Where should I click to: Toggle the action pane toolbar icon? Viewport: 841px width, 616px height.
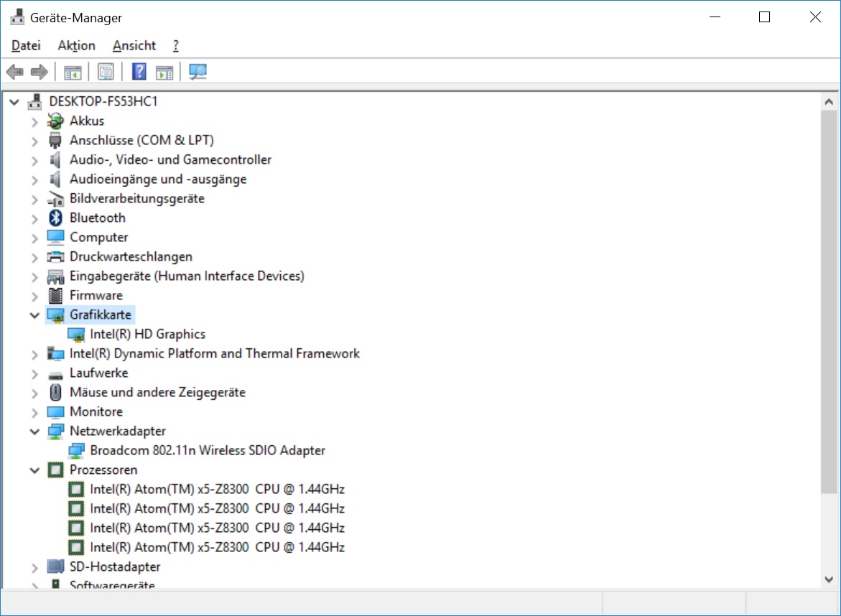(164, 72)
